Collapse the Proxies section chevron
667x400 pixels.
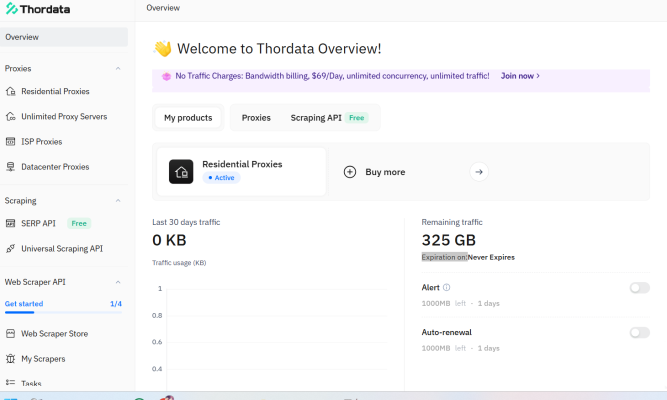(118, 69)
